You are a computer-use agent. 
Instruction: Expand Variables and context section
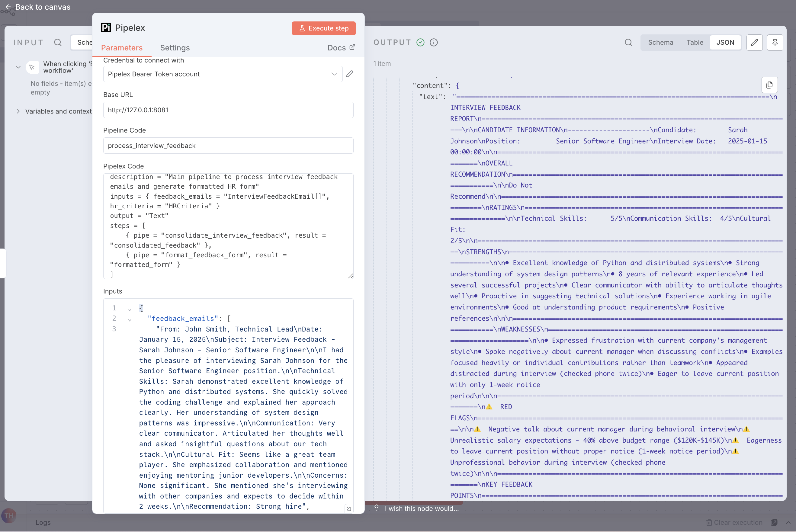[18, 111]
